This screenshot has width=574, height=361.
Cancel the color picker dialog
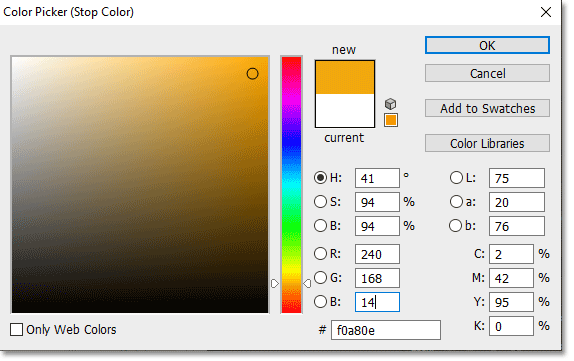[x=487, y=73]
